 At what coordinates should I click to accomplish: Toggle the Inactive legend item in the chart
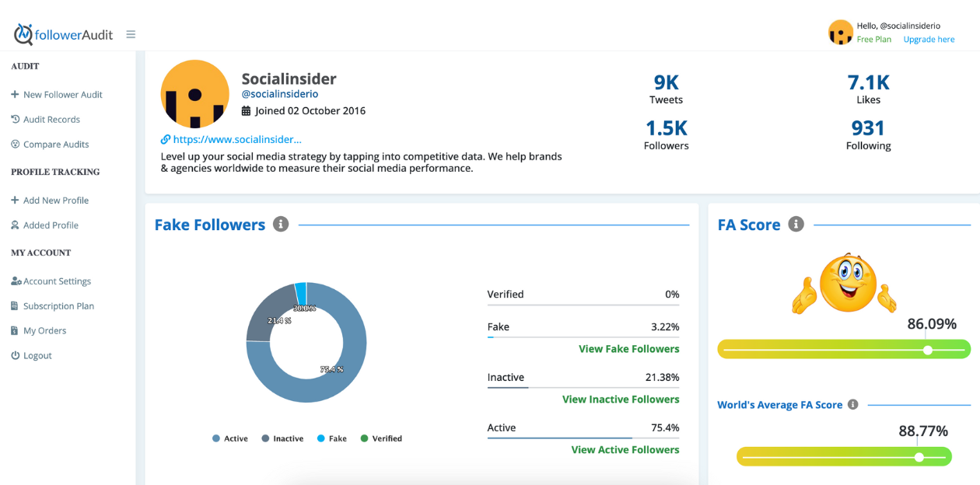(x=282, y=438)
